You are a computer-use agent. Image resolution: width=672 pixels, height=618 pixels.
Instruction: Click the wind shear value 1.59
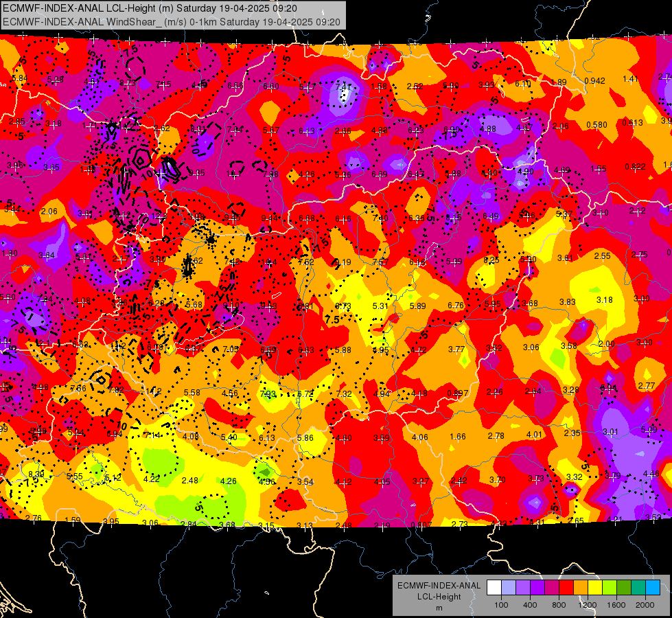point(73,520)
